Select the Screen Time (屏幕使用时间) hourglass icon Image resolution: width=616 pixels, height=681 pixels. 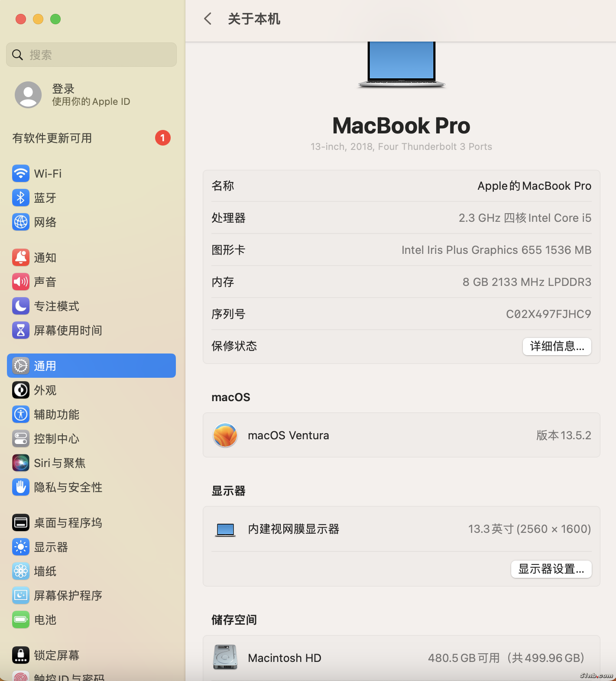coord(21,331)
